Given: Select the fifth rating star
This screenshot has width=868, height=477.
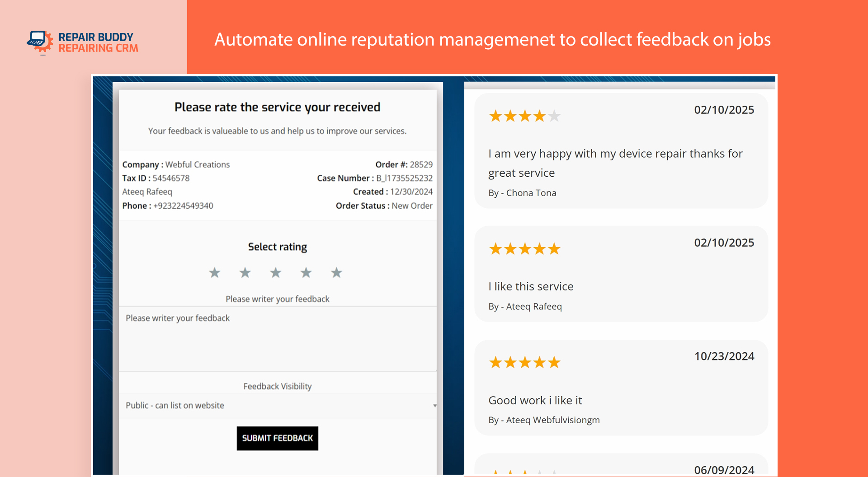Looking at the screenshot, I should point(336,273).
